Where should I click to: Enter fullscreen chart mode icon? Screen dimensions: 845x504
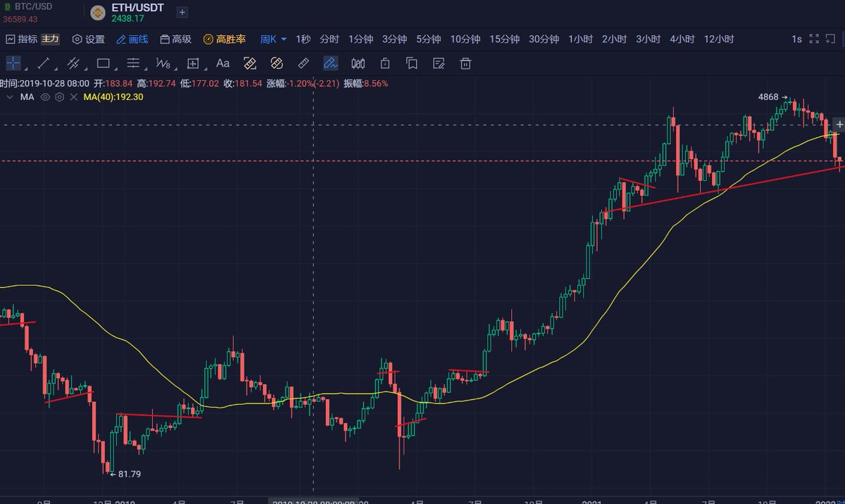click(x=814, y=39)
